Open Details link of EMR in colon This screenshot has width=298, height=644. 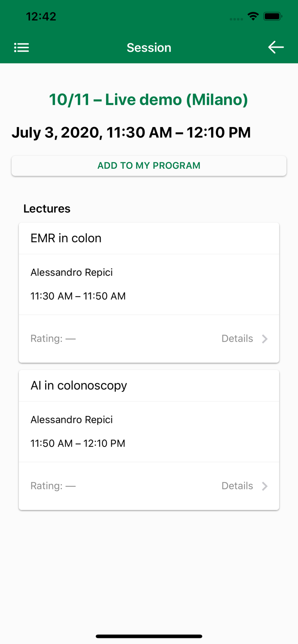click(237, 339)
